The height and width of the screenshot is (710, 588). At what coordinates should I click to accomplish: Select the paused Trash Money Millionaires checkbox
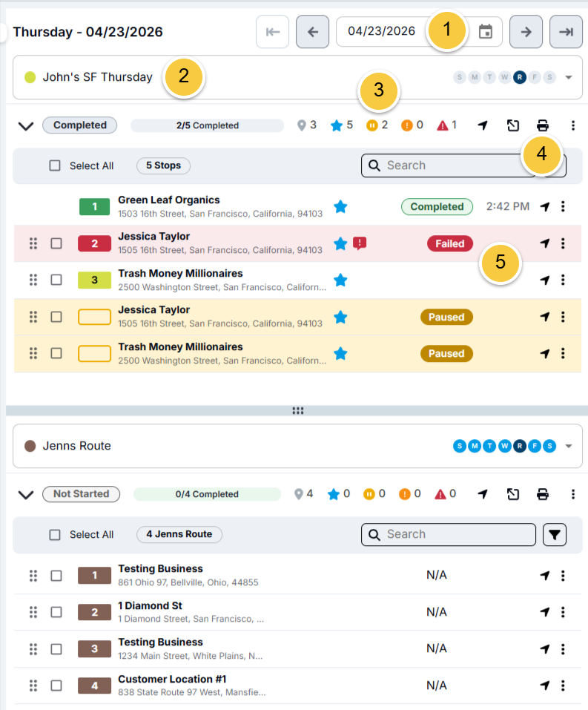pos(56,353)
